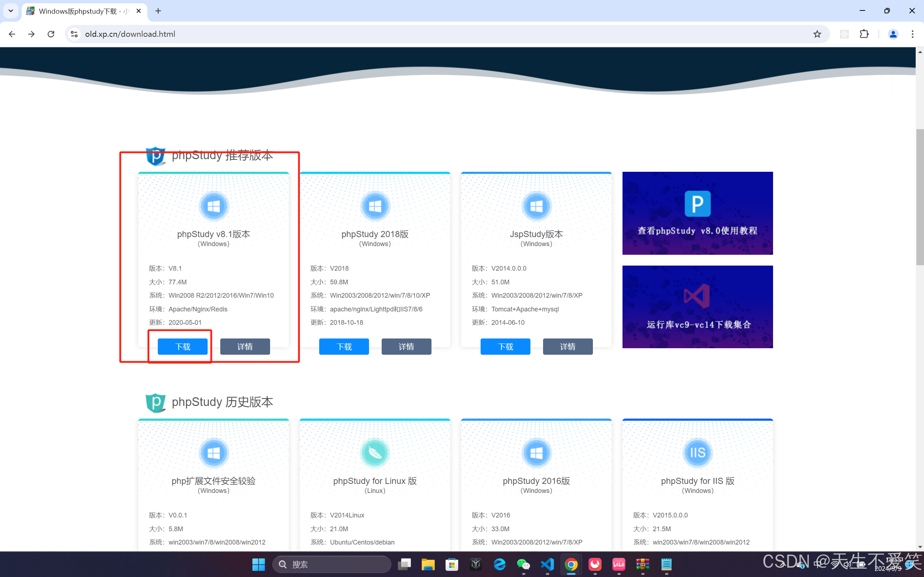This screenshot has width=924, height=577.
Task: Open the Edge browser from the taskbar
Action: point(499,564)
